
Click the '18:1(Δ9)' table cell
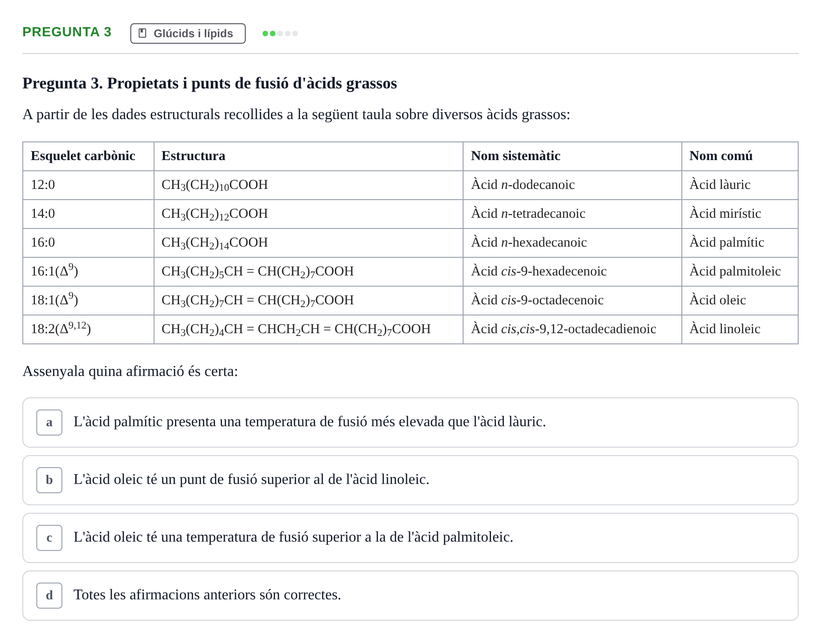click(88, 301)
